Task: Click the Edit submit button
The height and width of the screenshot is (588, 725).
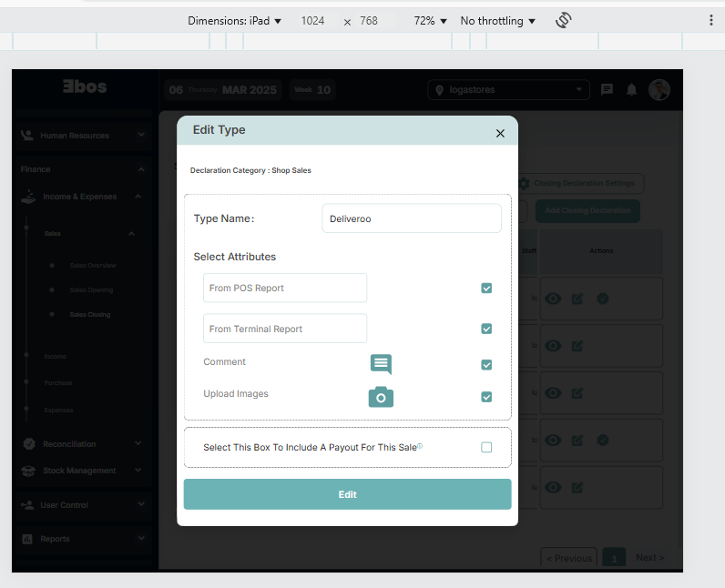Action: tap(347, 494)
